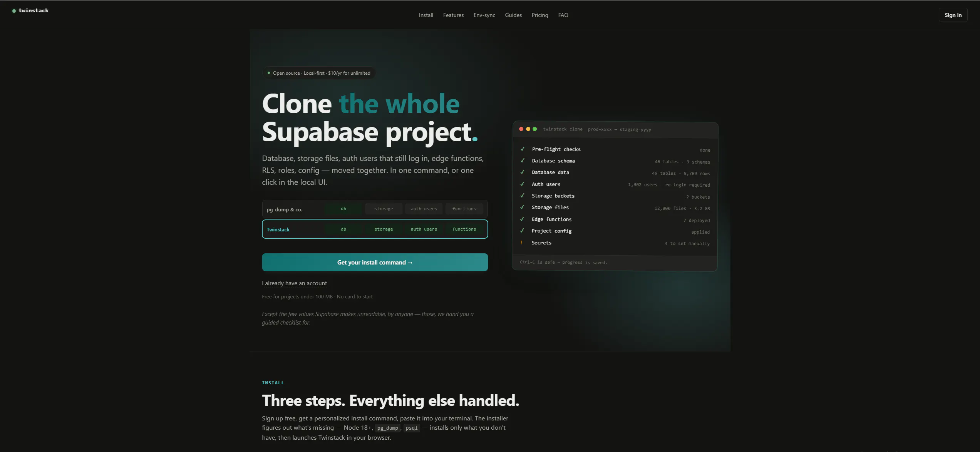Screen dimensions: 980x452
Task: Navigate to Guides in the header
Action: tap(513, 15)
